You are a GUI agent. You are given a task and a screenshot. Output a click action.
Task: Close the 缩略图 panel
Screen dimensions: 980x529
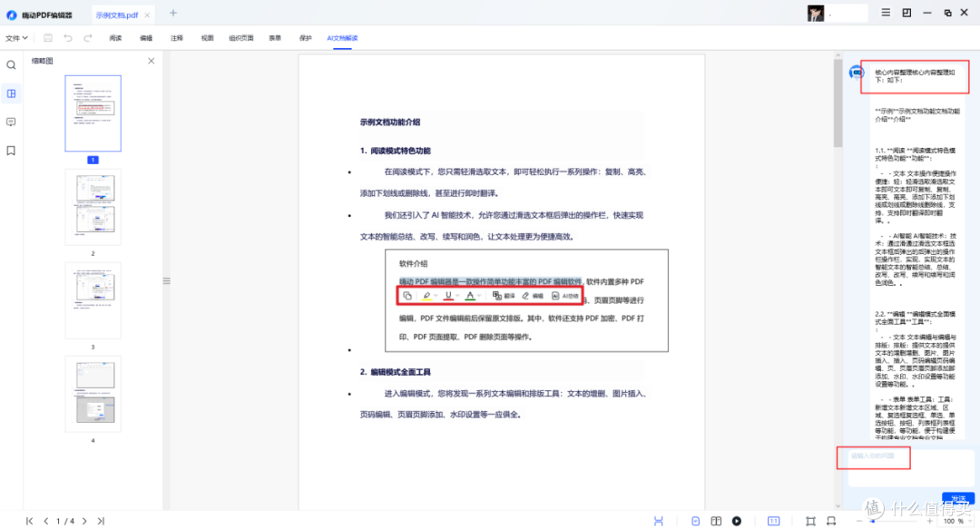tap(152, 61)
